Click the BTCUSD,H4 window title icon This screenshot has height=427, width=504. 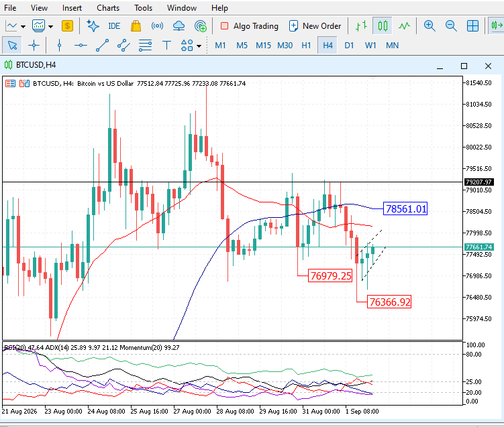[8, 65]
